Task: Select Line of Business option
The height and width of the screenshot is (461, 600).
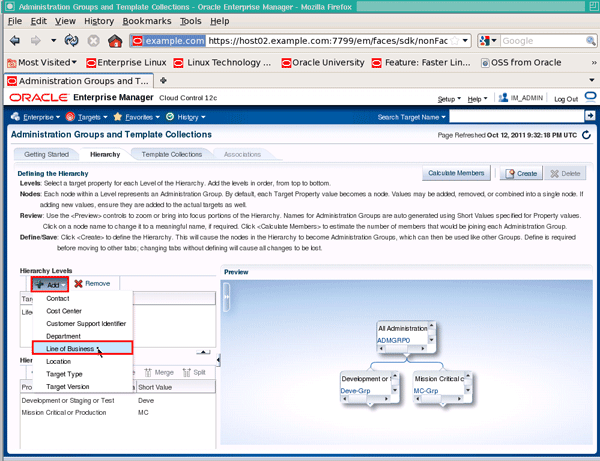Action: pos(83,348)
